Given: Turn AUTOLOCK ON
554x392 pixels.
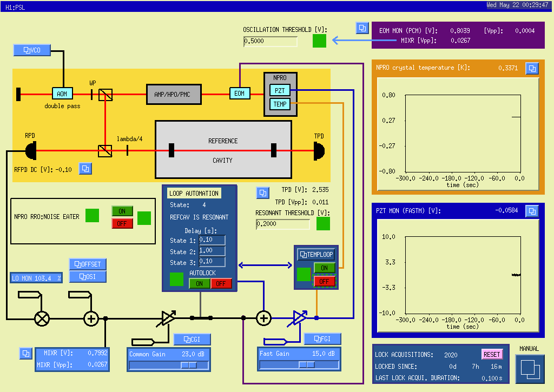Looking at the screenshot, I should [200, 283].
